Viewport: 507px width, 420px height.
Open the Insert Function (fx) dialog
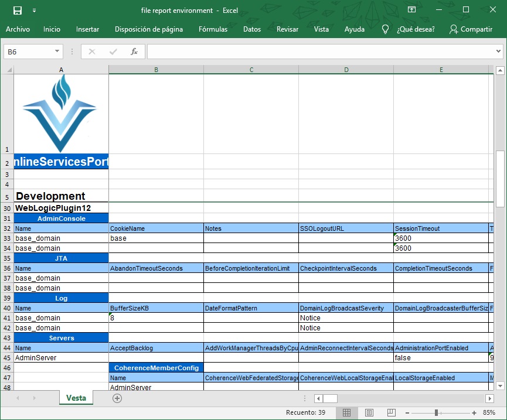click(134, 51)
